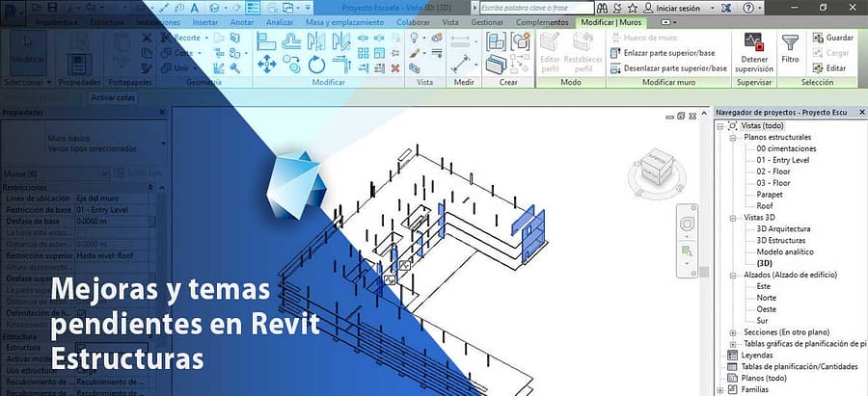Open the 3D Estructuras view
This screenshot has height=396, width=868.
coord(780,241)
